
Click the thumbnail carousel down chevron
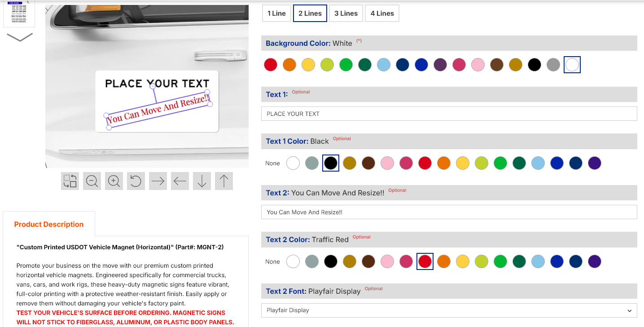(20, 37)
